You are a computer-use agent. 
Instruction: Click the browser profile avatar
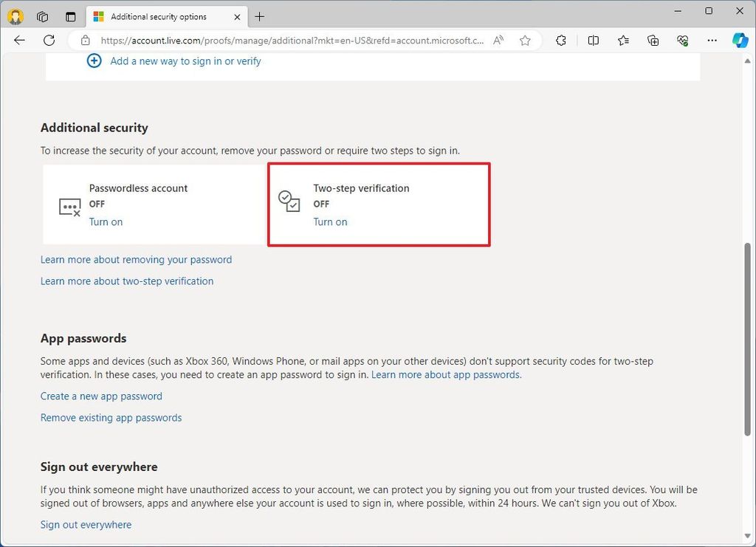click(x=15, y=16)
